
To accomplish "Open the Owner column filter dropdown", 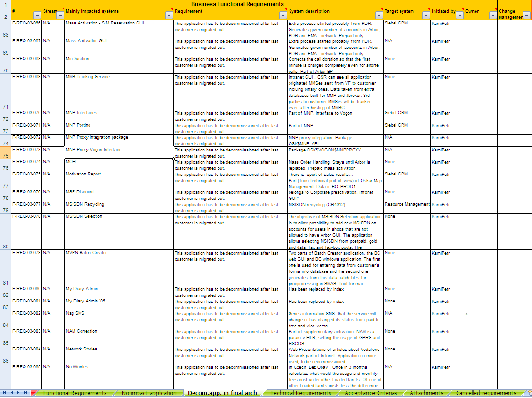I will [x=493, y=16].
